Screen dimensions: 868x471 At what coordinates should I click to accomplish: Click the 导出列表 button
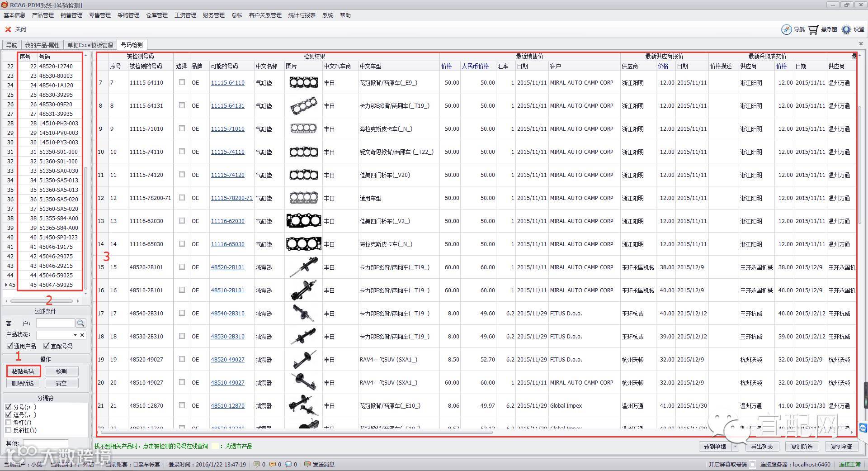pyautogui.click(x=762, y=447)
